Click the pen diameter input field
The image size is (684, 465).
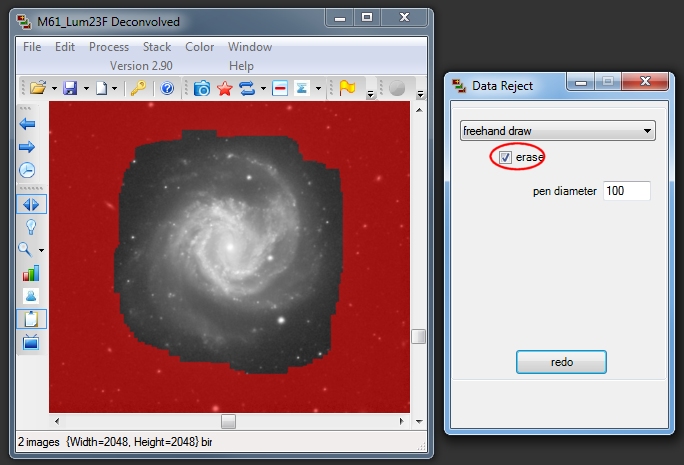(626, 191)
